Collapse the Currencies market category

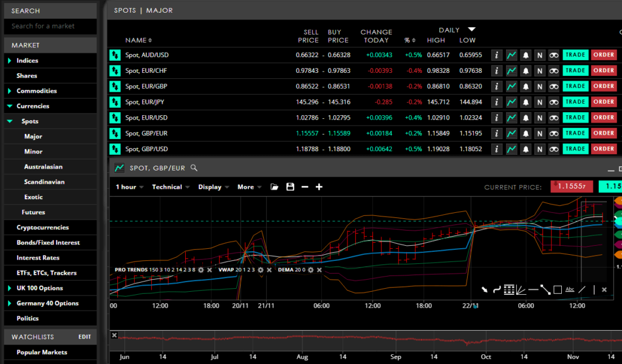[x=10, y=106]
